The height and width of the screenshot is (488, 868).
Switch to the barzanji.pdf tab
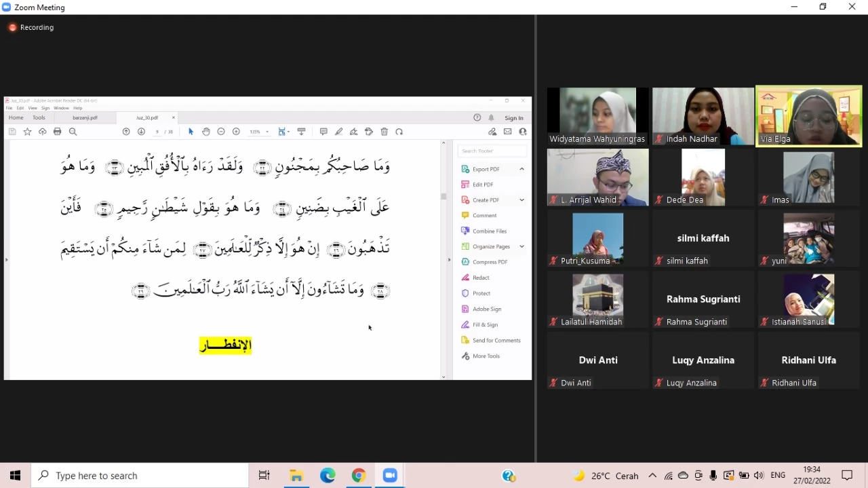pos(85,117)
